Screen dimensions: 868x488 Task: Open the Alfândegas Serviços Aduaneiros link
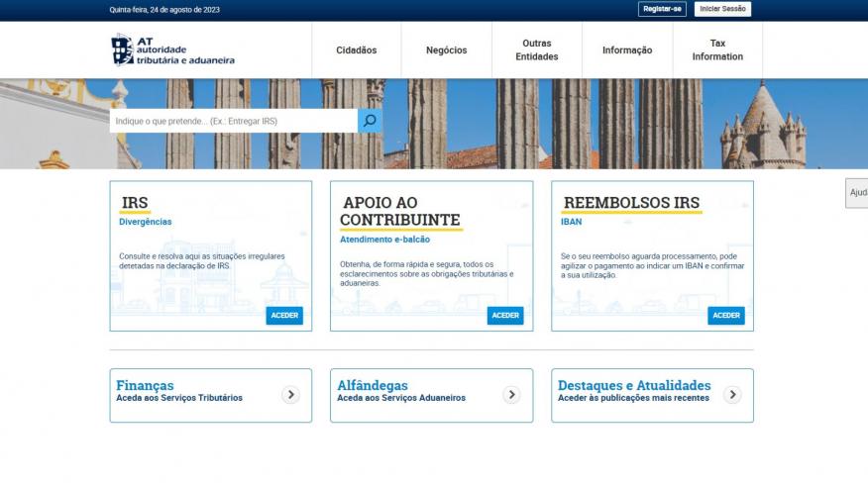401,398
